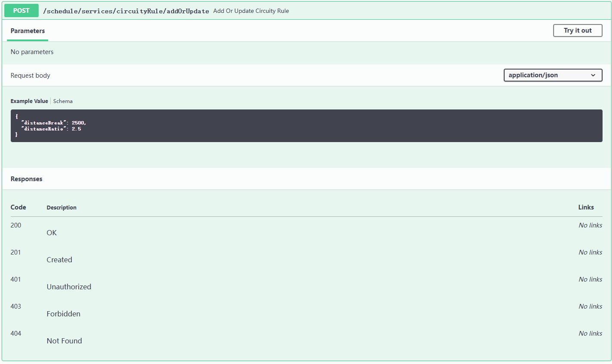Image resolution: width=612 pixels, height=364 pixels.
Task: Click the Unauthorized response description
Action: click(x=69, y=287)
